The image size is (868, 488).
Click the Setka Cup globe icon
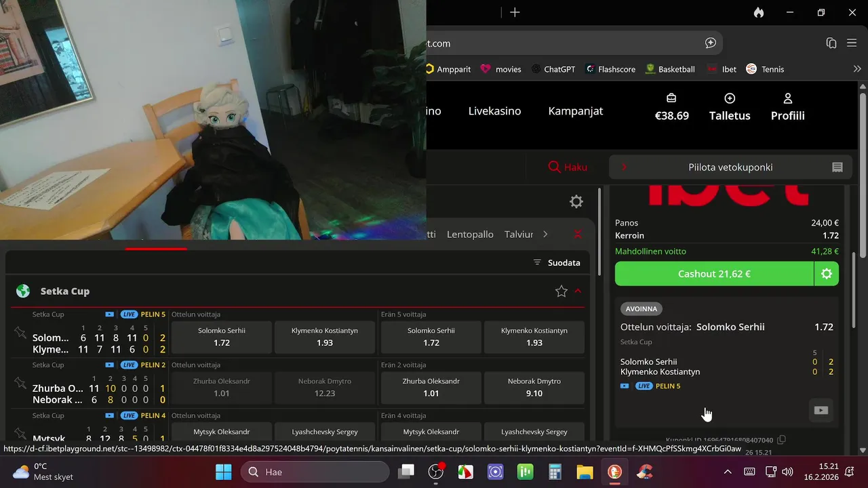[23, 291]
